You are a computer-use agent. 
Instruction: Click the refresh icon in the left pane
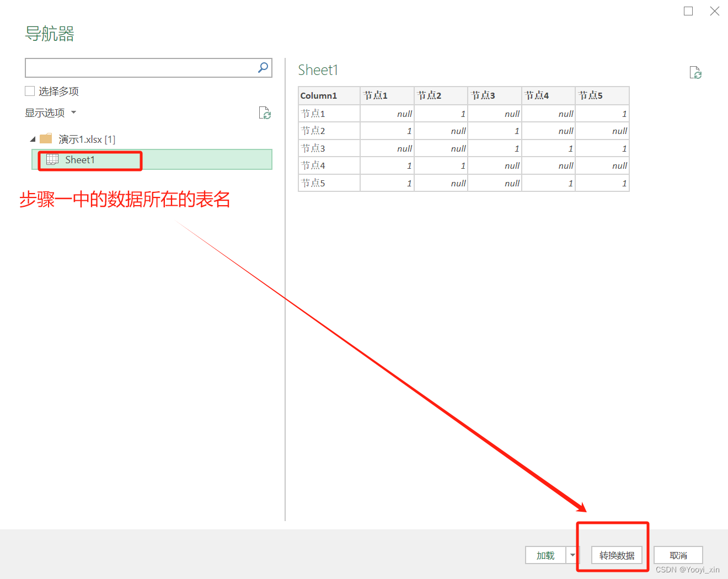[265, 113]
